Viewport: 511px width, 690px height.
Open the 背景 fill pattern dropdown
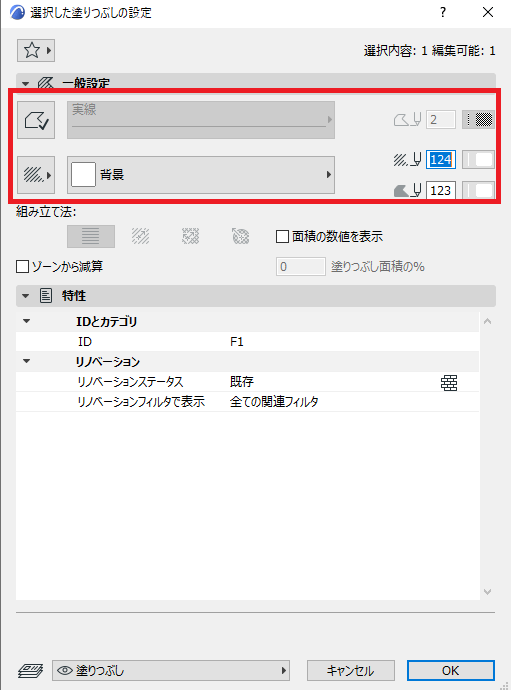201,175
